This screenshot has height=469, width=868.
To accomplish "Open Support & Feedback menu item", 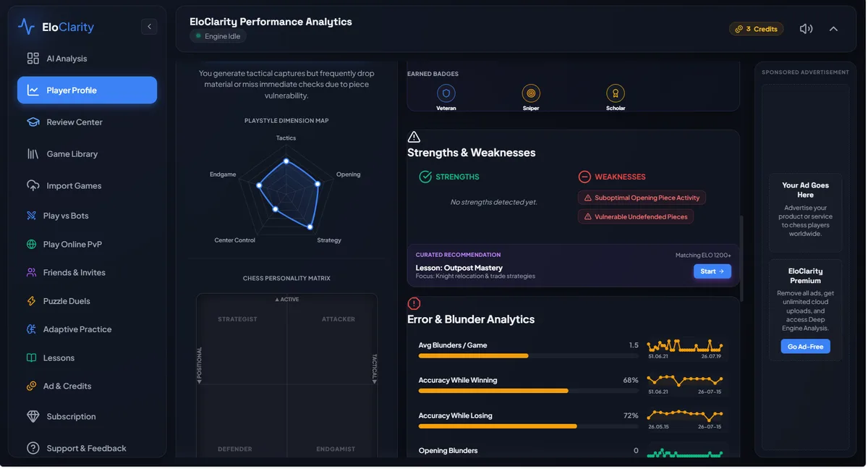I will (x=87, y=449).
